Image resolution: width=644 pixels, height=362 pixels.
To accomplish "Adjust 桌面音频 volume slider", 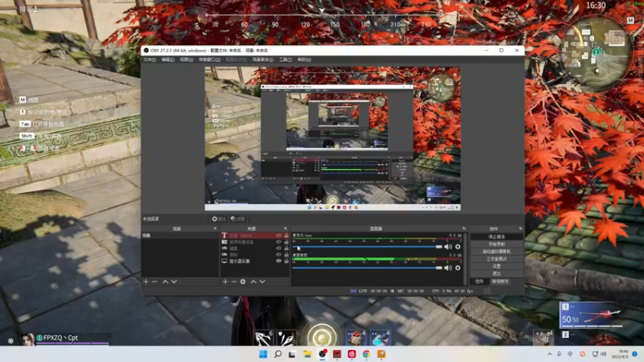I will tap(367, 268).
